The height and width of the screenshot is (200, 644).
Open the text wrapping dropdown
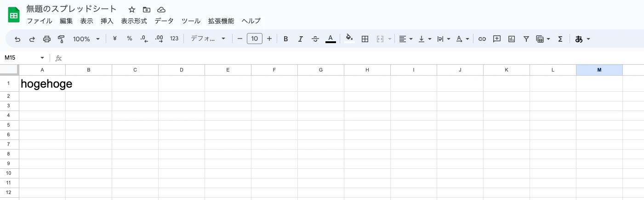[x=444, y=39]
